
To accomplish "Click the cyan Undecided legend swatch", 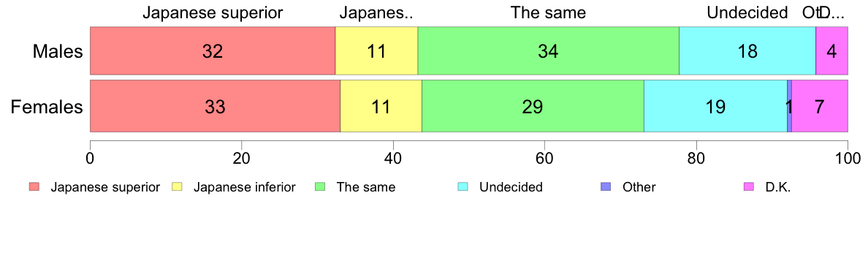I will point(463,187).
